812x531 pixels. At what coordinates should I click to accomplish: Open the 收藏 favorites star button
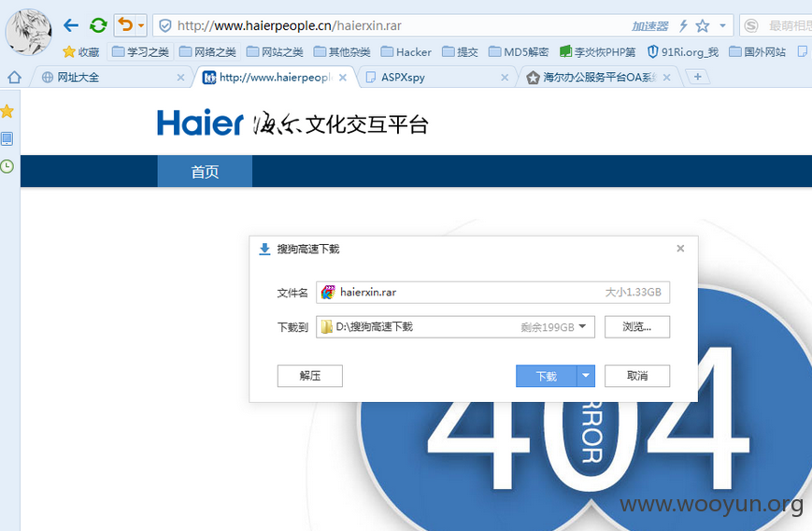click(x=80, y=51)
